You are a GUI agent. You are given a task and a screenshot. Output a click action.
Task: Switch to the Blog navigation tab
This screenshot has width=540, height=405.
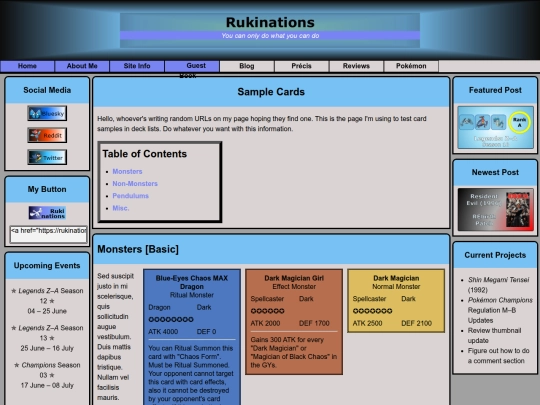(x=247, y=66)
